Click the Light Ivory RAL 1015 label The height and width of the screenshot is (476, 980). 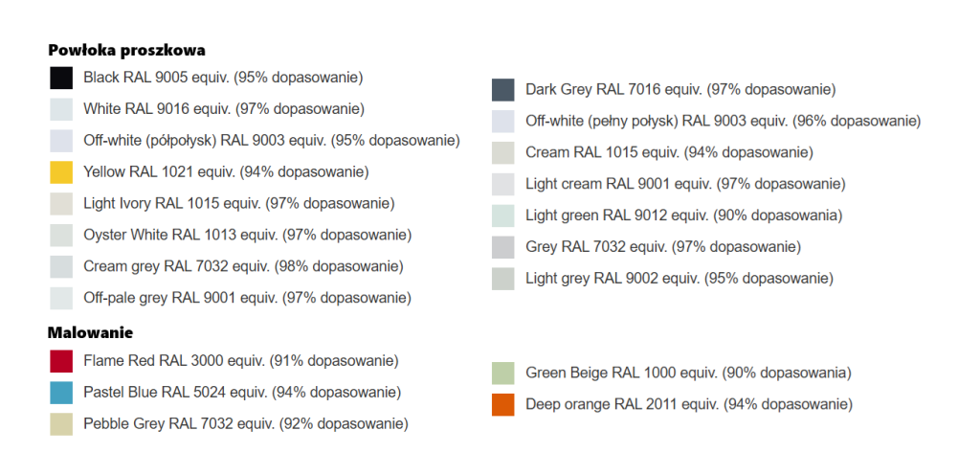[x=238, y=203]
